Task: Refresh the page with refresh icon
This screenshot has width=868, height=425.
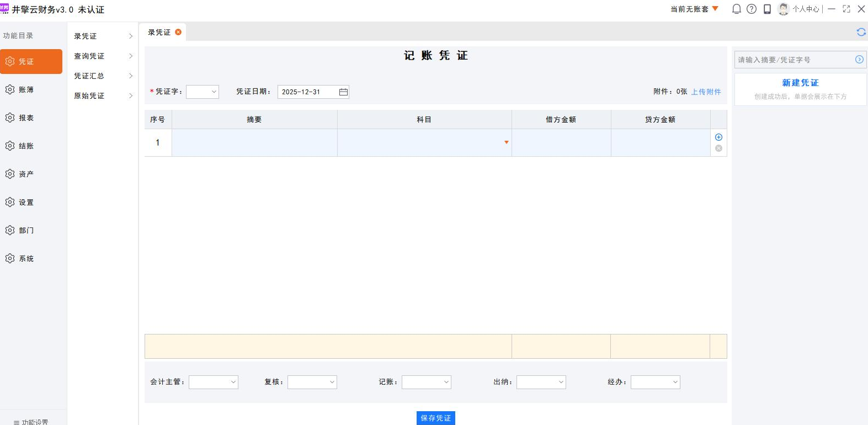Action: point(861,32)
